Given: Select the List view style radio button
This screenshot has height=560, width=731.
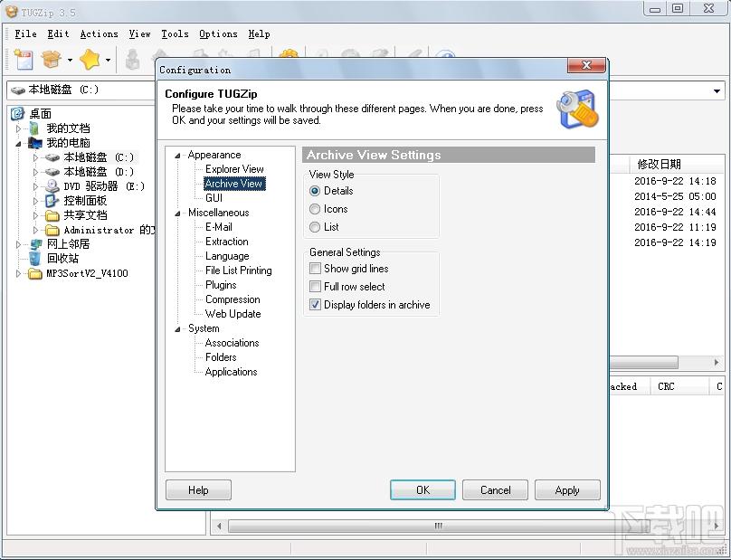Looking at the screenshot, I should 315,227.
